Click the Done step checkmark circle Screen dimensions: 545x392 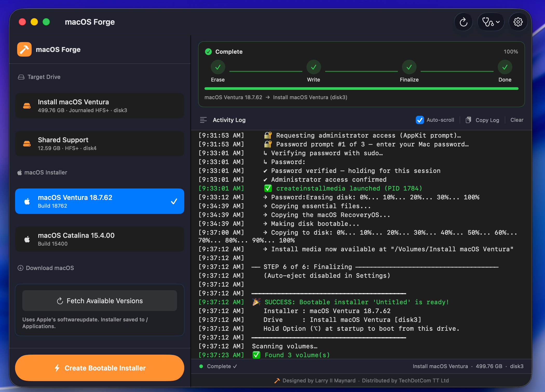pos(505,67)
